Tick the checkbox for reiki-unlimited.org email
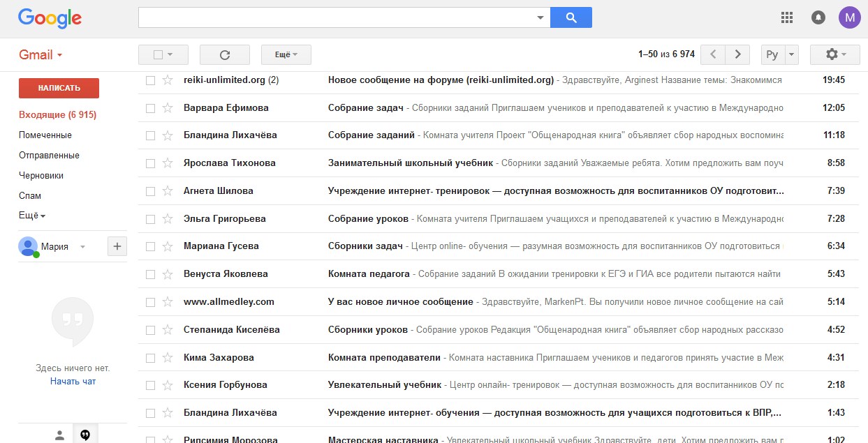This screenshot has height=443, width=868. [x=150, y=80]
